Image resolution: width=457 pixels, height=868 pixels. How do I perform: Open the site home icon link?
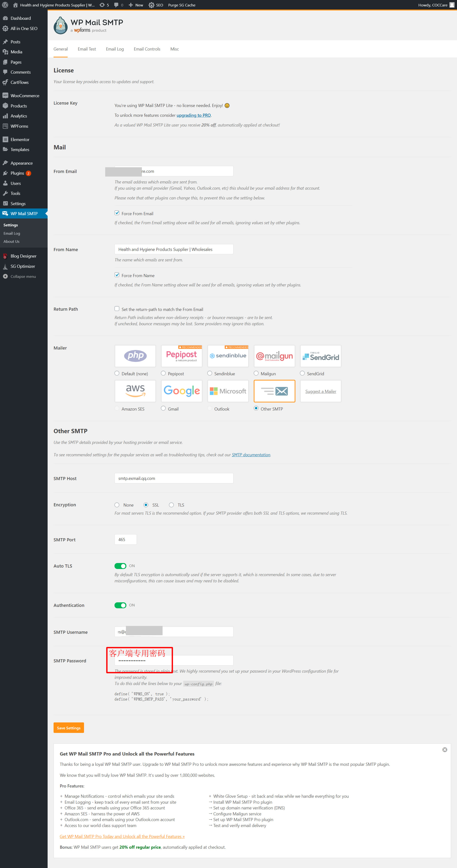click(15, 5)
